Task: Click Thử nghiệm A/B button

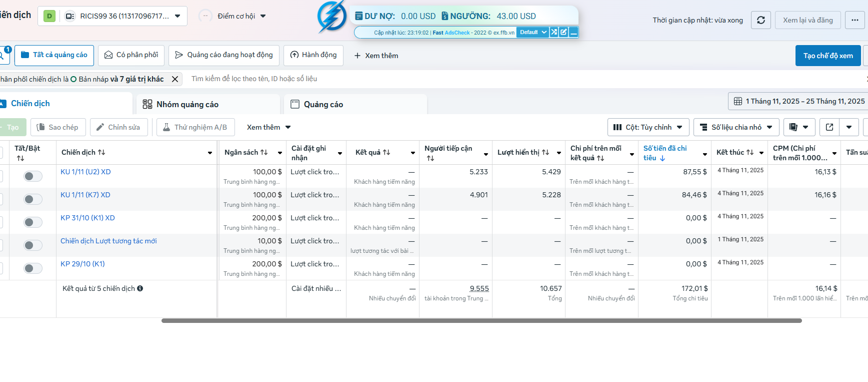Action: [x=195, y=127]
